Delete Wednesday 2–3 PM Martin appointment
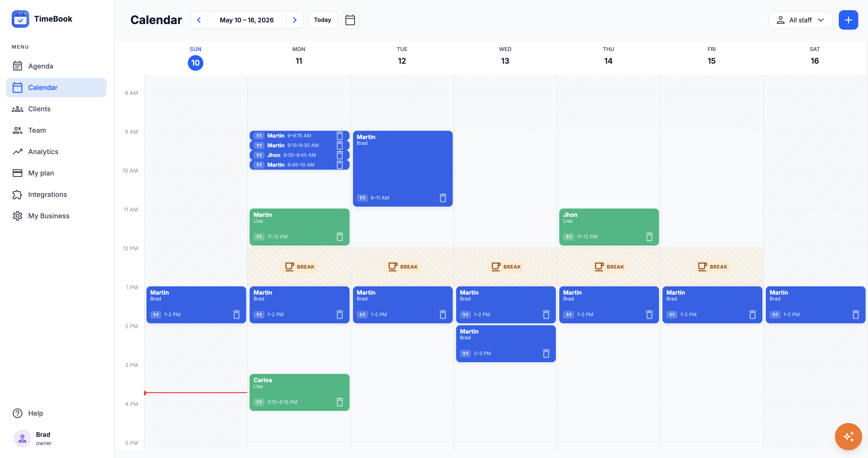 (x=546, y=354)
